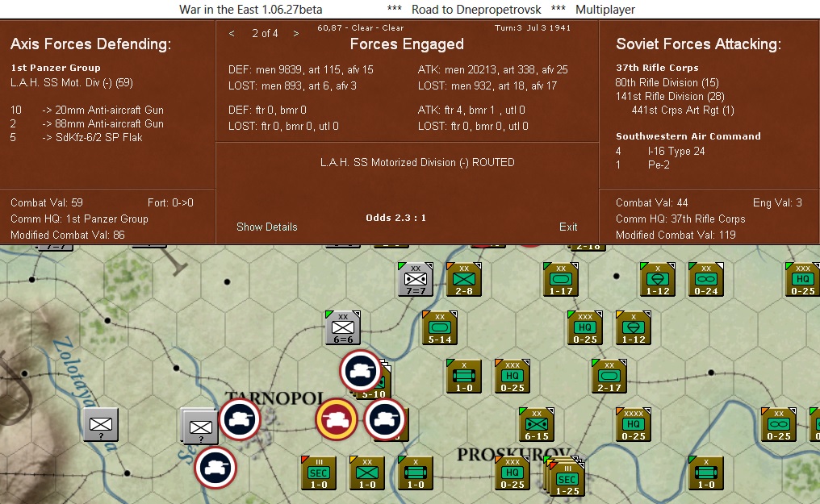The image size is (820, 504).
Task: Select the XX 1-0 rifle division counter
Action: (367, 473)
